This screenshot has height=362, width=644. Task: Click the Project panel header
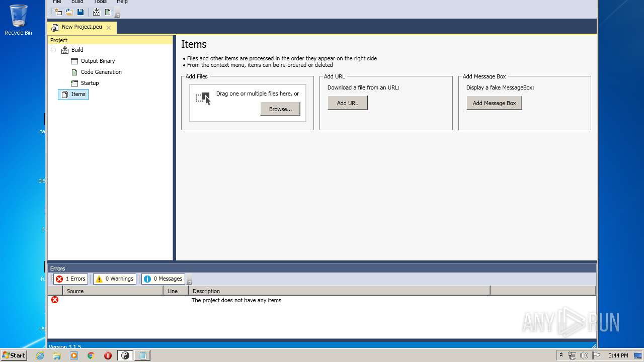tap(110, 40)
